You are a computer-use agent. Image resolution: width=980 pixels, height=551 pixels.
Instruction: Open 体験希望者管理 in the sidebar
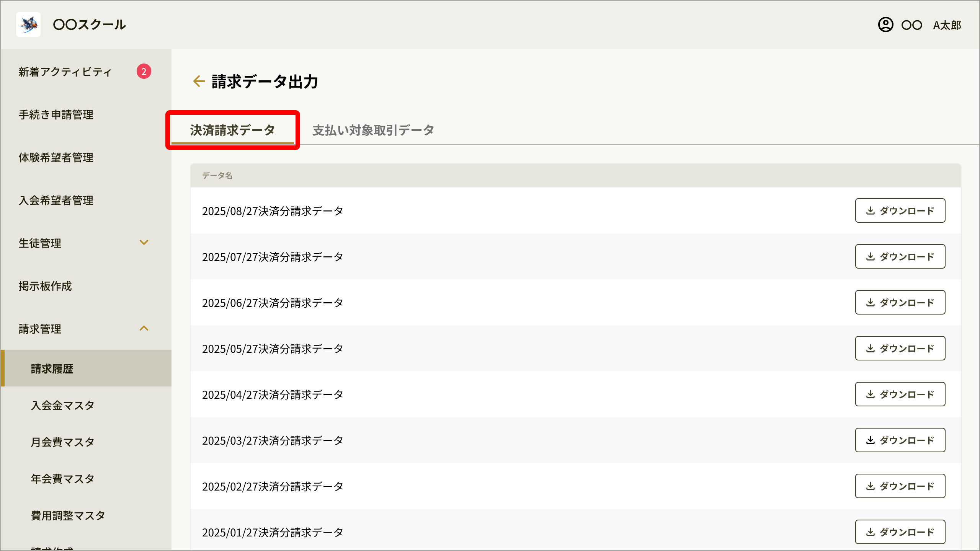pyautogui.click(x=56, y=157)
